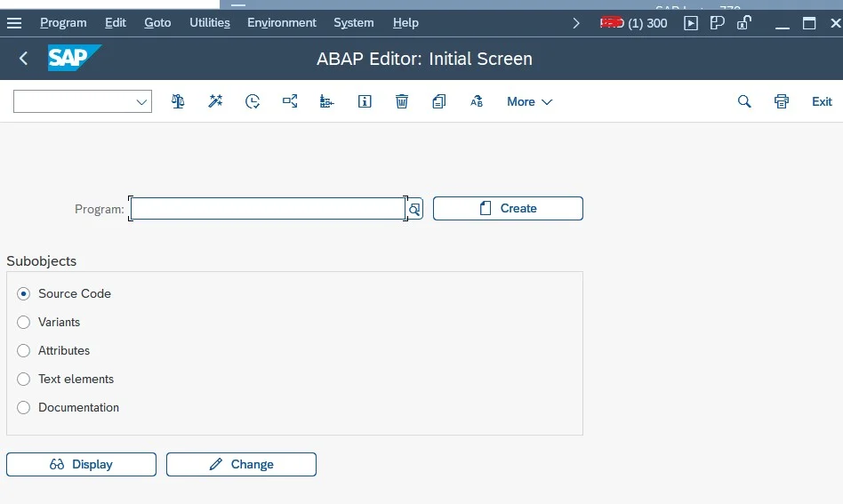Maximize the SAP window
The image size is (843, 504).
point(809,23)
